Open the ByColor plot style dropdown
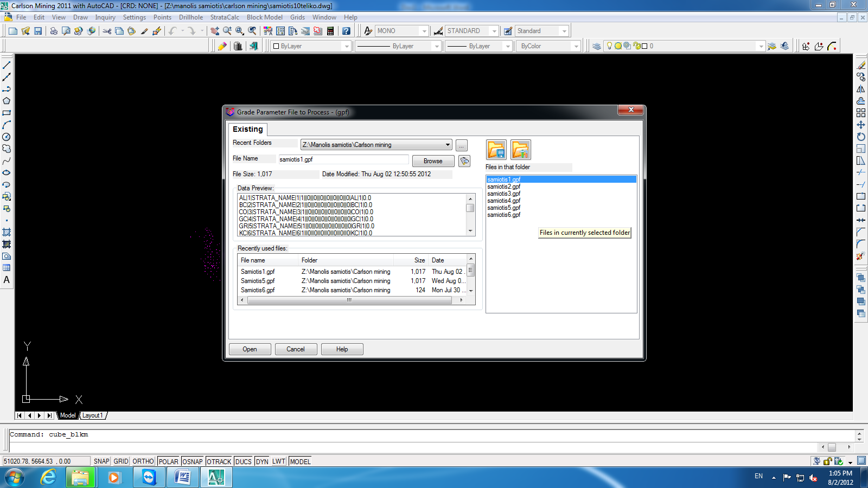 tap(576, 46)
